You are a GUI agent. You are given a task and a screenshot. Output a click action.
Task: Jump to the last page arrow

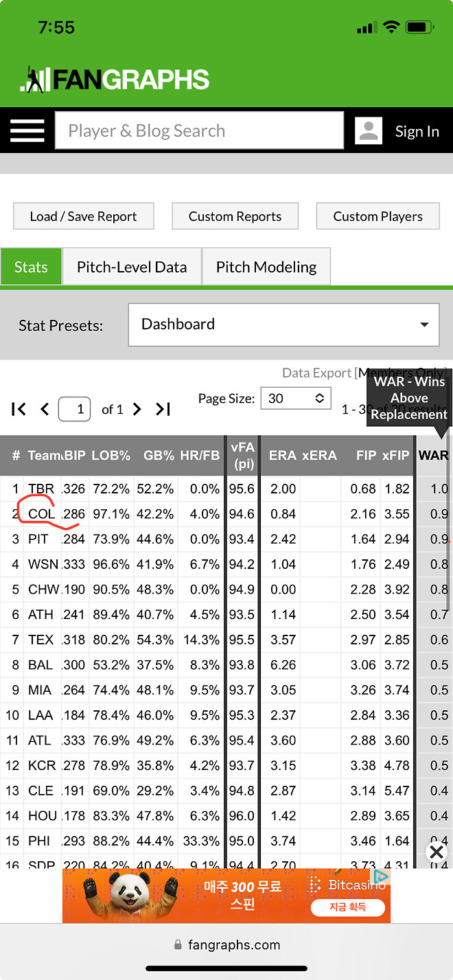pos(163,410)
